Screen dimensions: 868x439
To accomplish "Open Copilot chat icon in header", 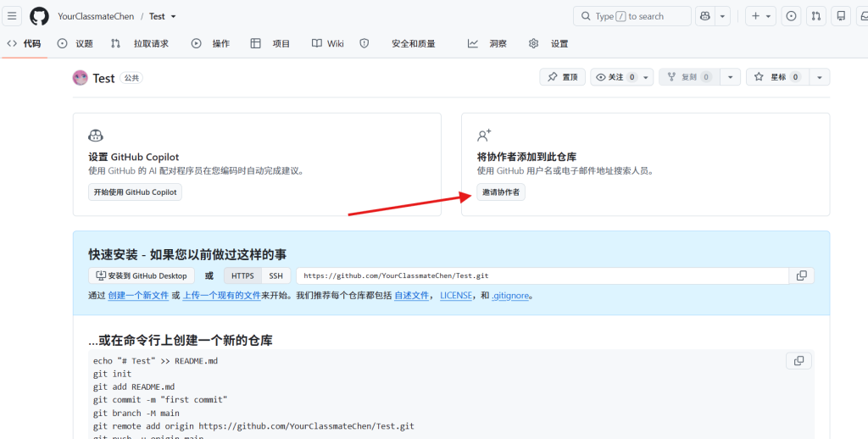I will coord(704,16).
